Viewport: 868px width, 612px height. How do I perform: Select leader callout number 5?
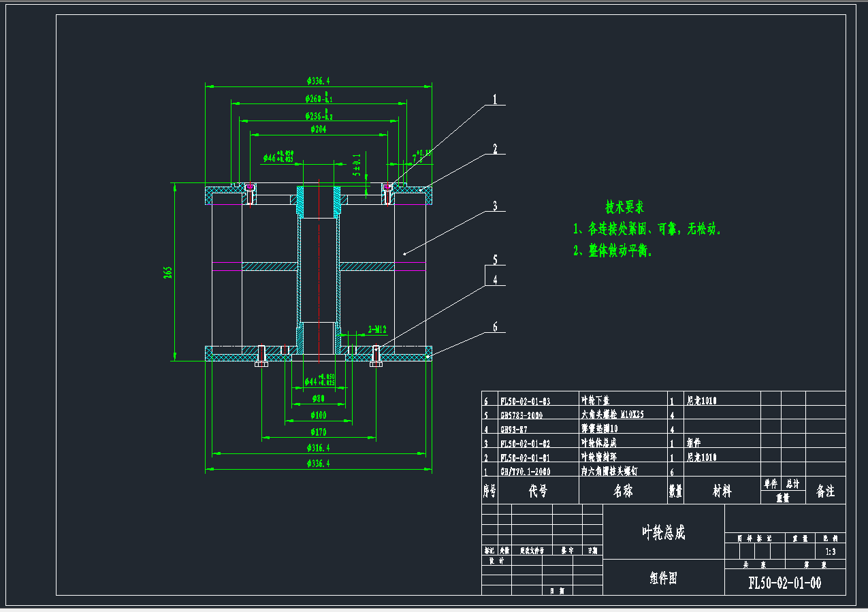pos(496,259)
